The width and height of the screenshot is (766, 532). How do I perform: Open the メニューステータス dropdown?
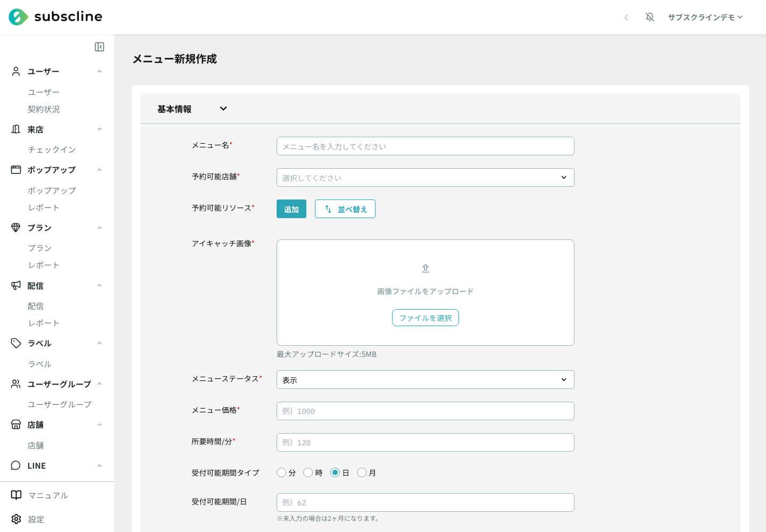[x=426, y=380]
